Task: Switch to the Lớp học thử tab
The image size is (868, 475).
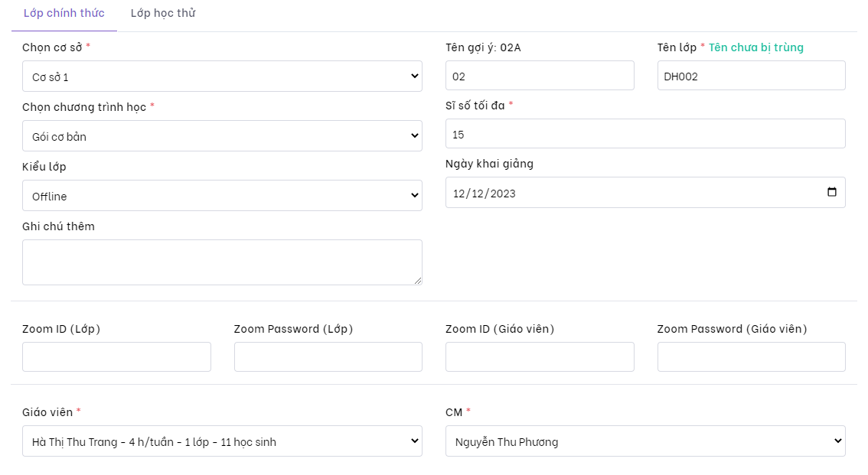Action: (x=163, y=14)
